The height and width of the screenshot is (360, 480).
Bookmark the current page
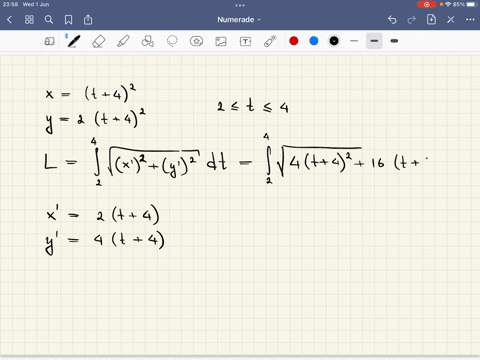(68, 20)
